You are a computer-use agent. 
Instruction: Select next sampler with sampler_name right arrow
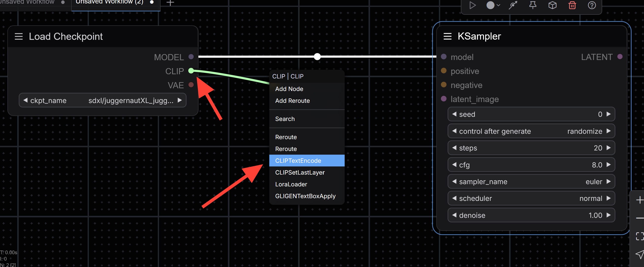coord(609,181)
